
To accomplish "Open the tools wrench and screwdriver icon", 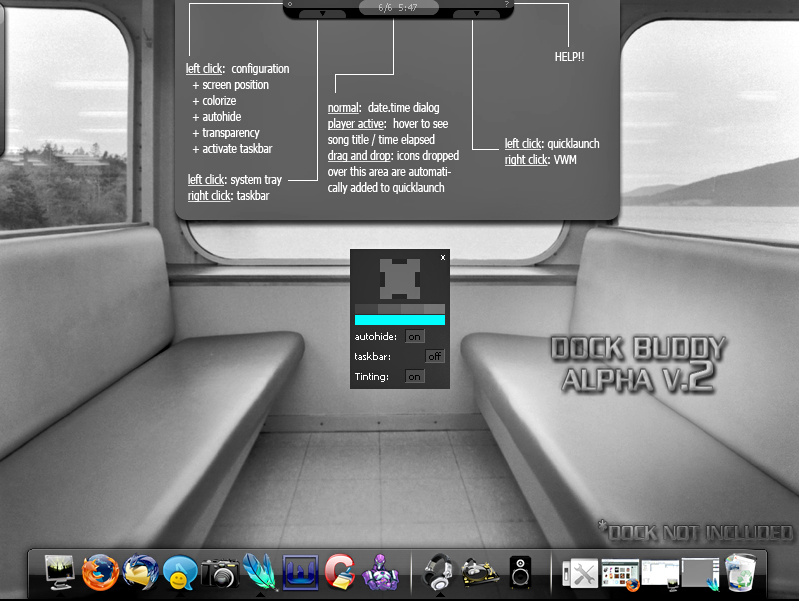I will (x=580, y=573).
